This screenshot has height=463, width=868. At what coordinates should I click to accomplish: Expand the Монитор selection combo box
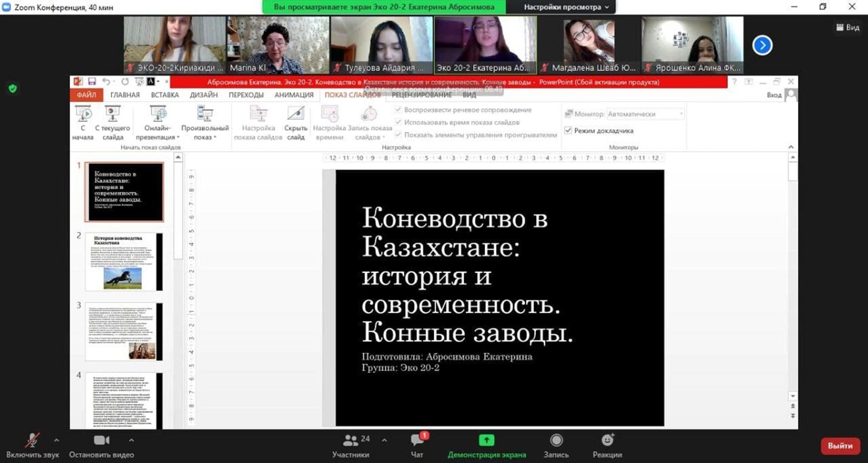tap(645, 114)
